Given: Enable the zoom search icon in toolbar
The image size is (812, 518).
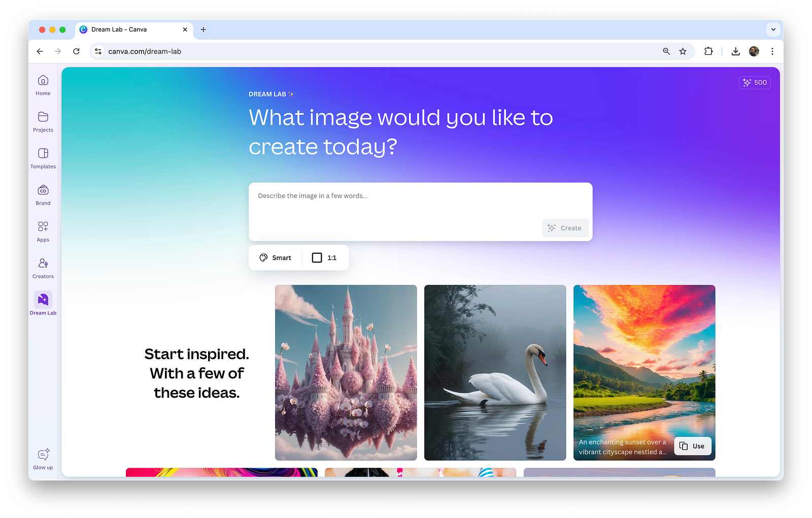Looking at the screenshot, I should 666,51.
